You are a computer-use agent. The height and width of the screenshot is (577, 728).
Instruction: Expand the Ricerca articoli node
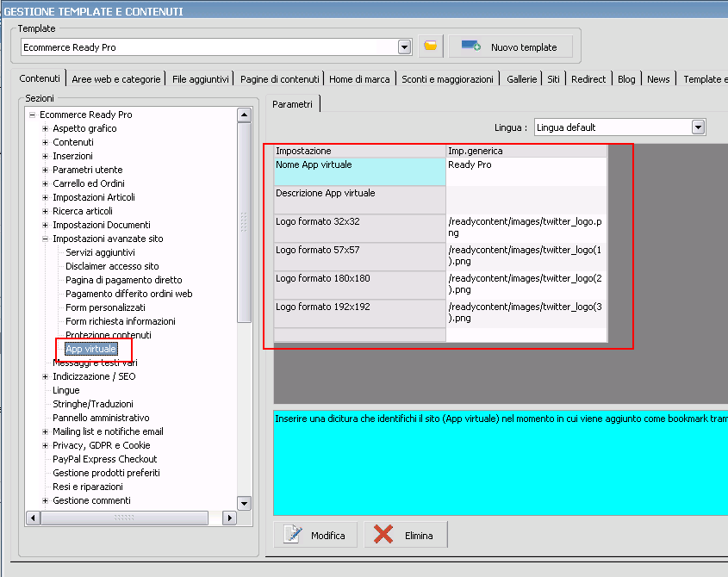click(45, 211)
